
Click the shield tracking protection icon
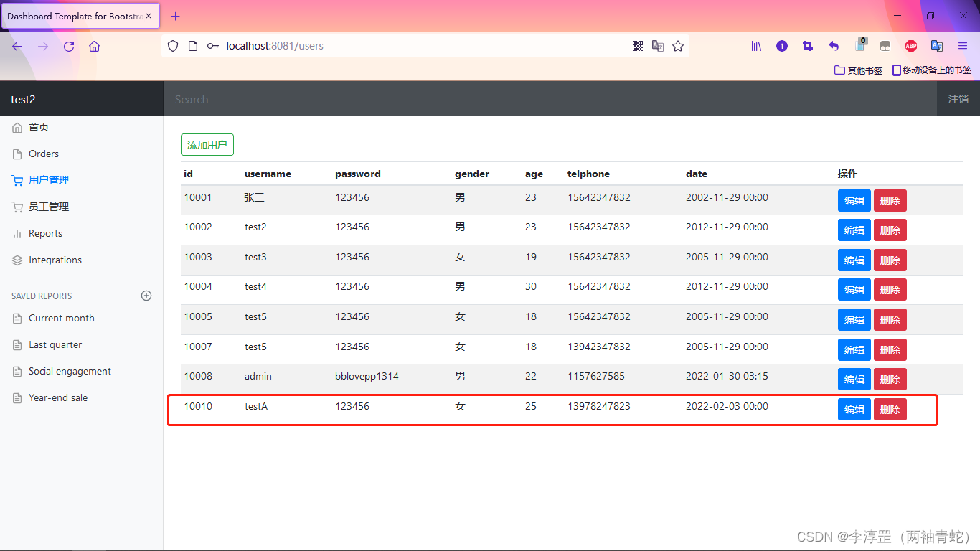173,46
